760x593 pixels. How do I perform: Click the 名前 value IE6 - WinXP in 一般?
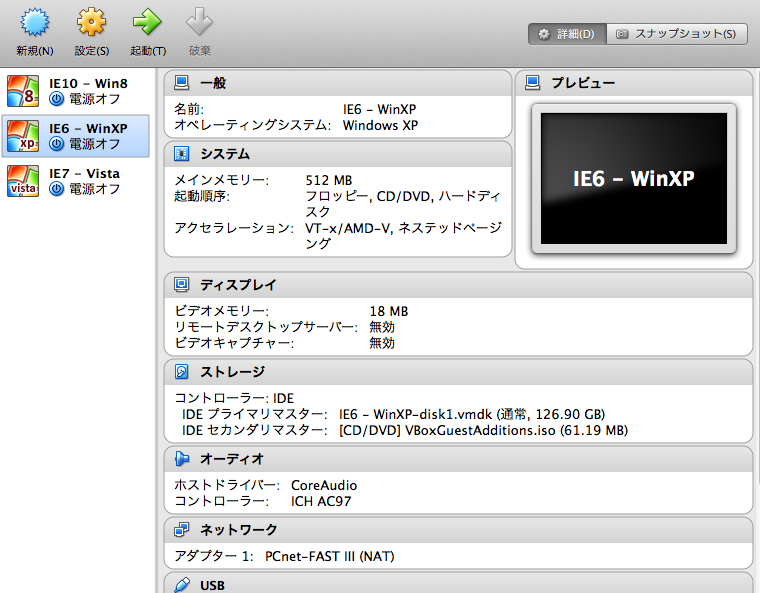(380, 109)
